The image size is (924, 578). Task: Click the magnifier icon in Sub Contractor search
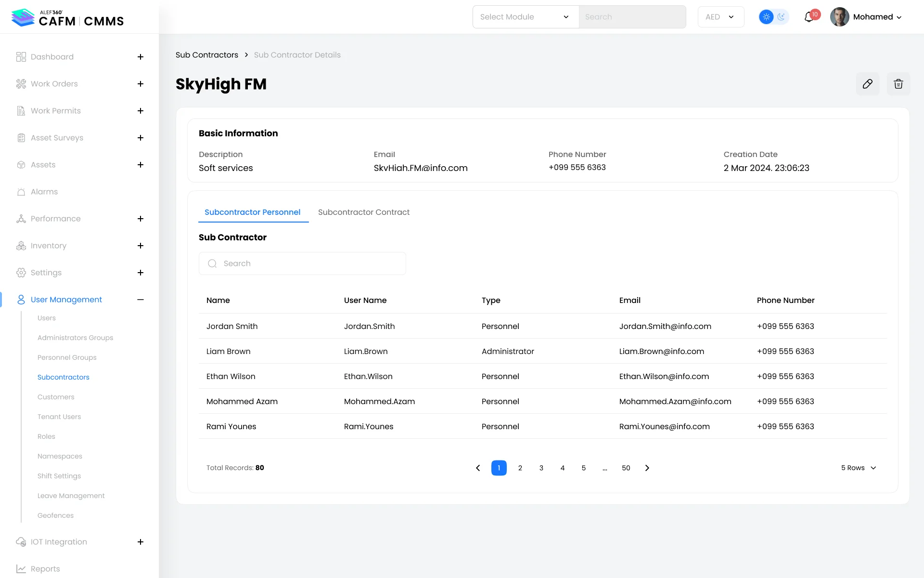[212, 263]
